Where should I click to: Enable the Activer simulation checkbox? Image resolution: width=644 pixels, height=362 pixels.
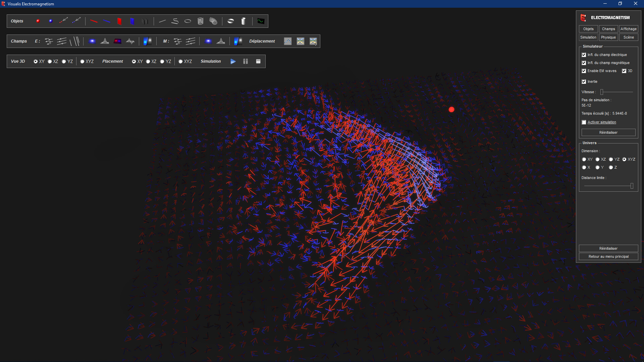(x=584, y=122)
